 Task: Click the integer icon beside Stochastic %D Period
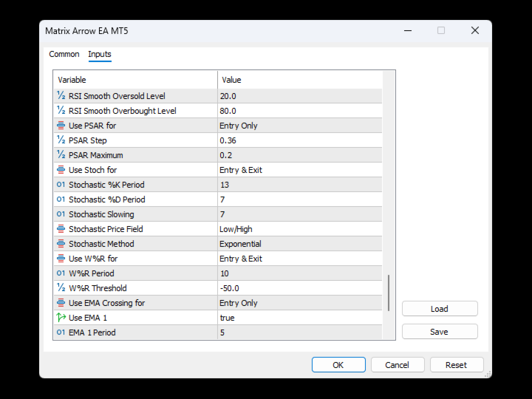[x=61, y=199]
